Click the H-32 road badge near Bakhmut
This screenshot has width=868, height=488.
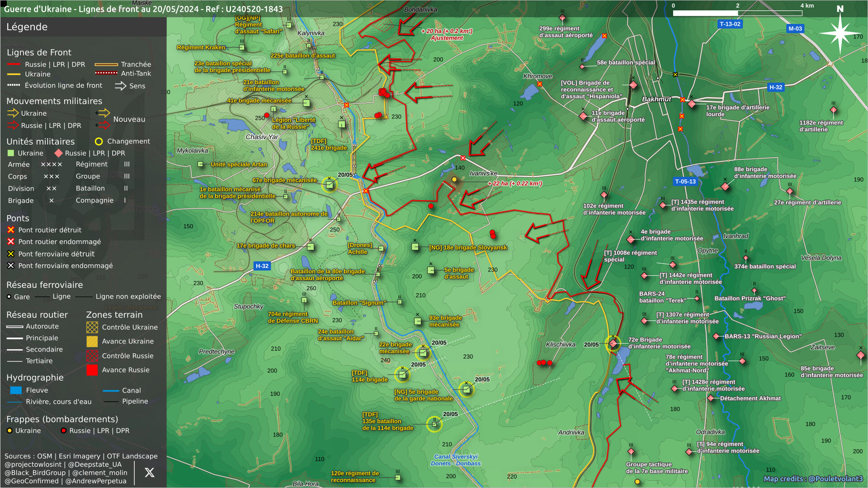coord(775,87)
